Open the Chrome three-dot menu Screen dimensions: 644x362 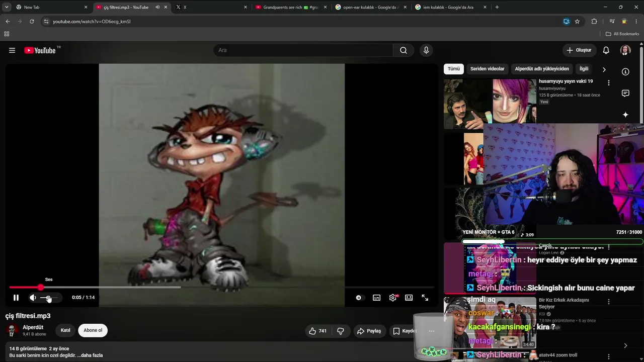pos(636,22)
